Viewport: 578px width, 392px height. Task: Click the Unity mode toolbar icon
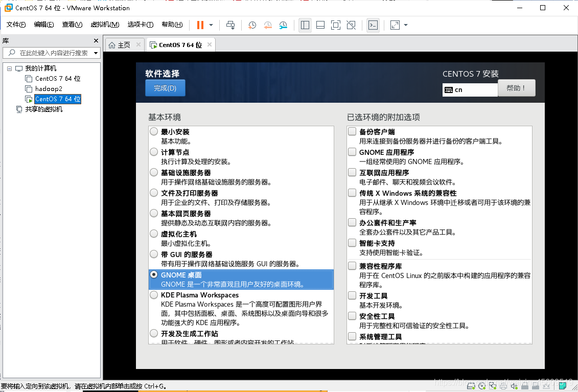(351, 25)
